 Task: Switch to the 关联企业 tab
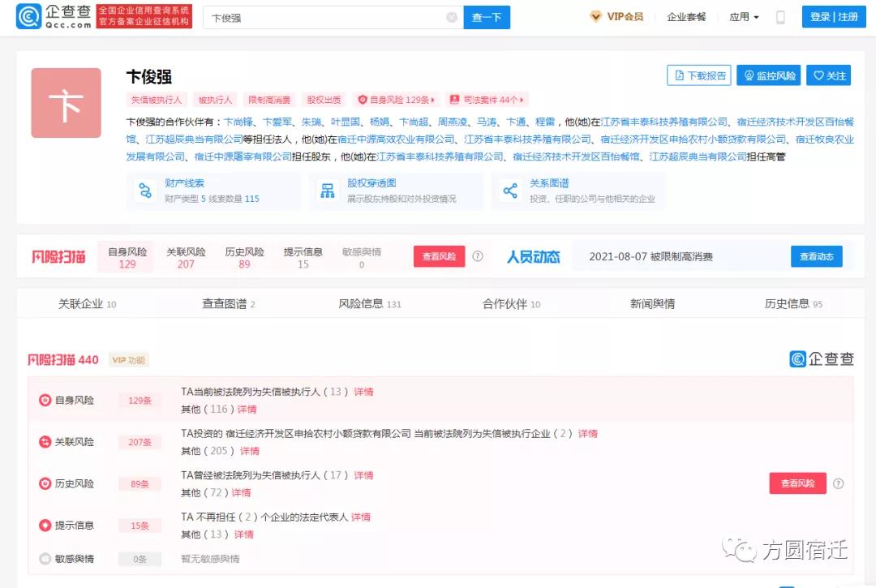[87, 304]
